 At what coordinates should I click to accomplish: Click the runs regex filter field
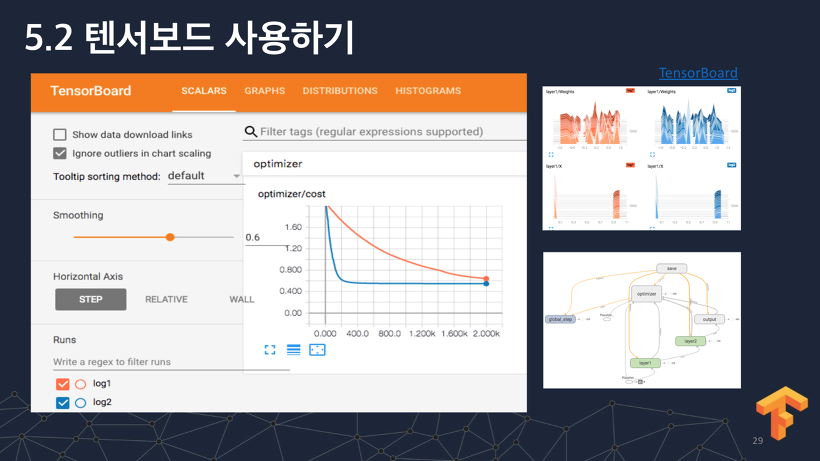pyautogui.click(x=171, y=362)
